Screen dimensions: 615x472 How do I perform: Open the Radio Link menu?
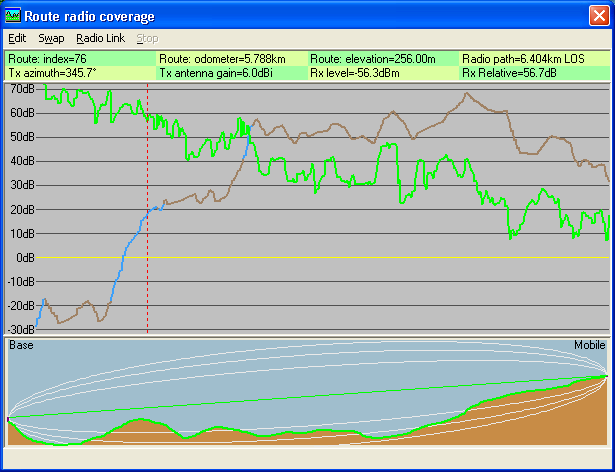pyautogui.click(x=100, y=38)
